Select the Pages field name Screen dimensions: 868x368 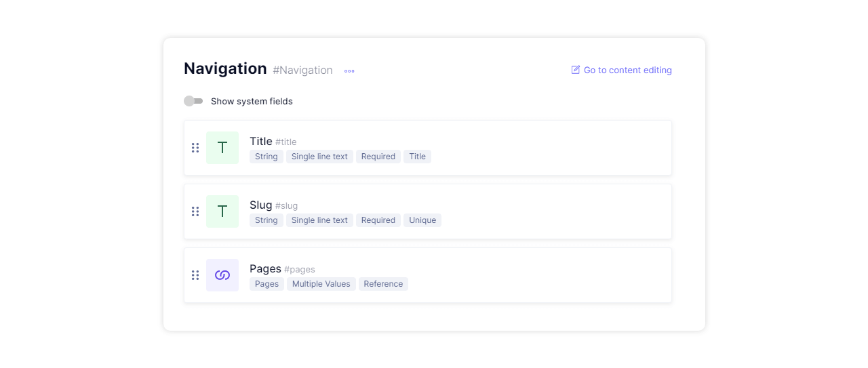click(x=265, y=268)
